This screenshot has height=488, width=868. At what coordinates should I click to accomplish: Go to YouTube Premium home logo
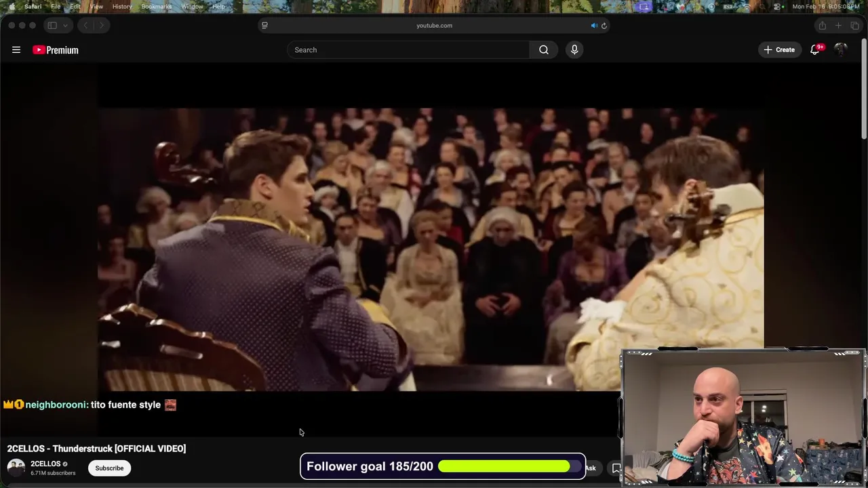click(56, 49)
